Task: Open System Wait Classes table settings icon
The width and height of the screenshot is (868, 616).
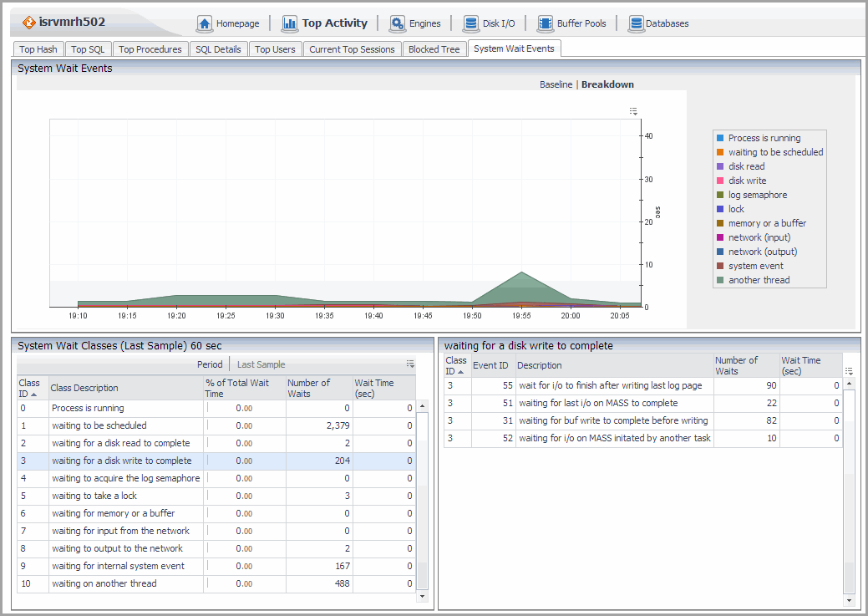Action: [x=410, y=364]
